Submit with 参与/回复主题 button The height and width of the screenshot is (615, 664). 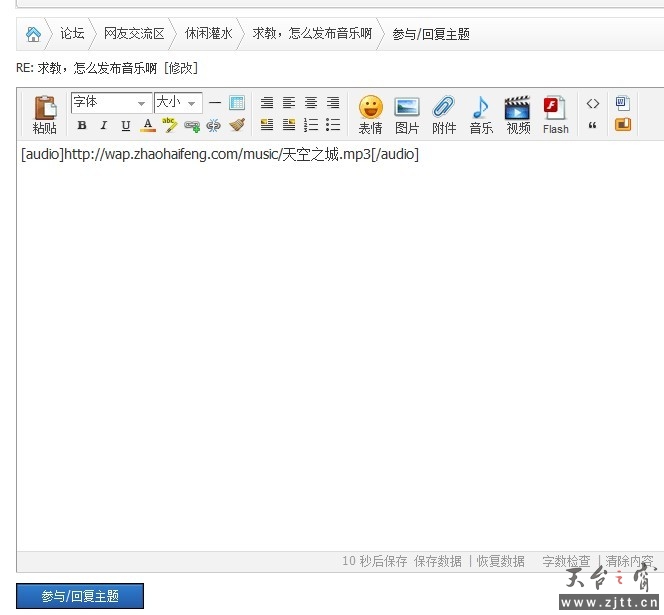coord(80,596)
